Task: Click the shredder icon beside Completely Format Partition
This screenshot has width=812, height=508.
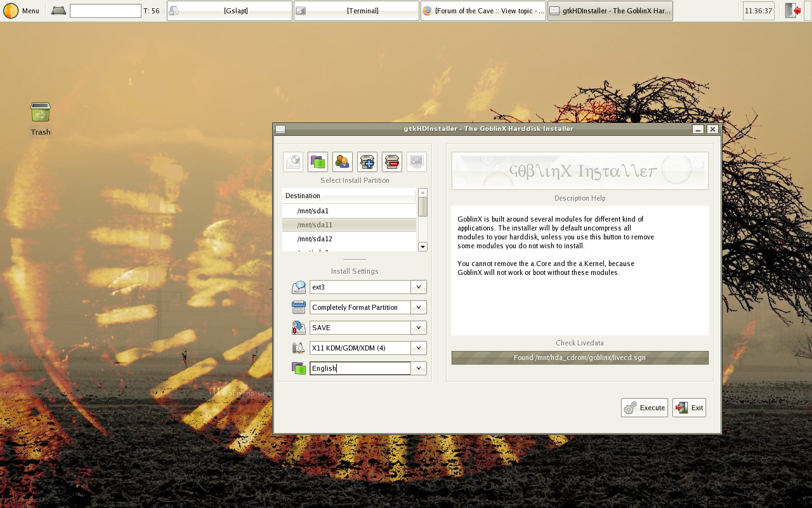Action: click(299, 307)
